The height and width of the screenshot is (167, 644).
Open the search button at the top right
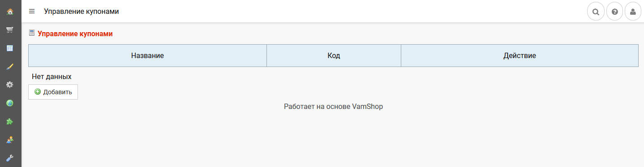pos(596,12)
